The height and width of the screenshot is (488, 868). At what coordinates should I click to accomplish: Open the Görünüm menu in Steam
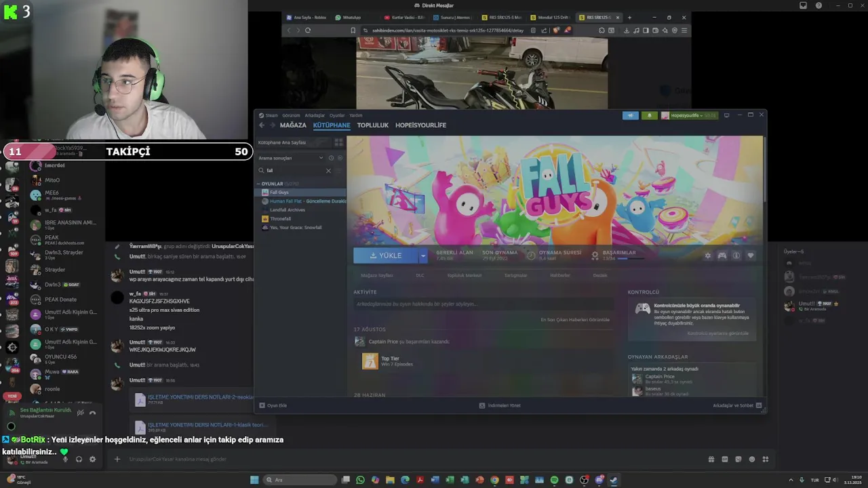(291, 115)
